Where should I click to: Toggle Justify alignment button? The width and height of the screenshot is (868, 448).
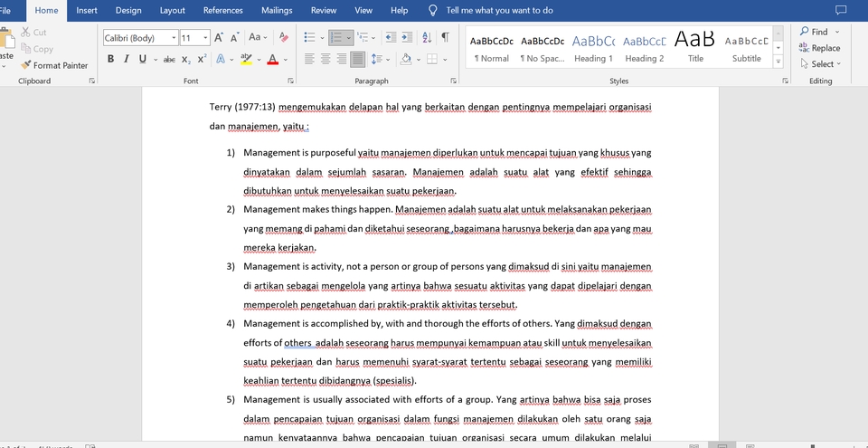[x=358, y=59]
